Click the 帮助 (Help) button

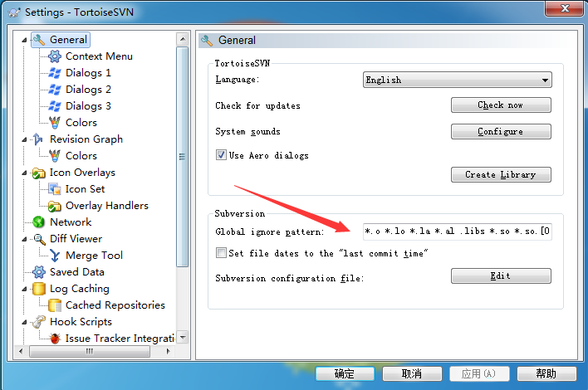[546, 373]
